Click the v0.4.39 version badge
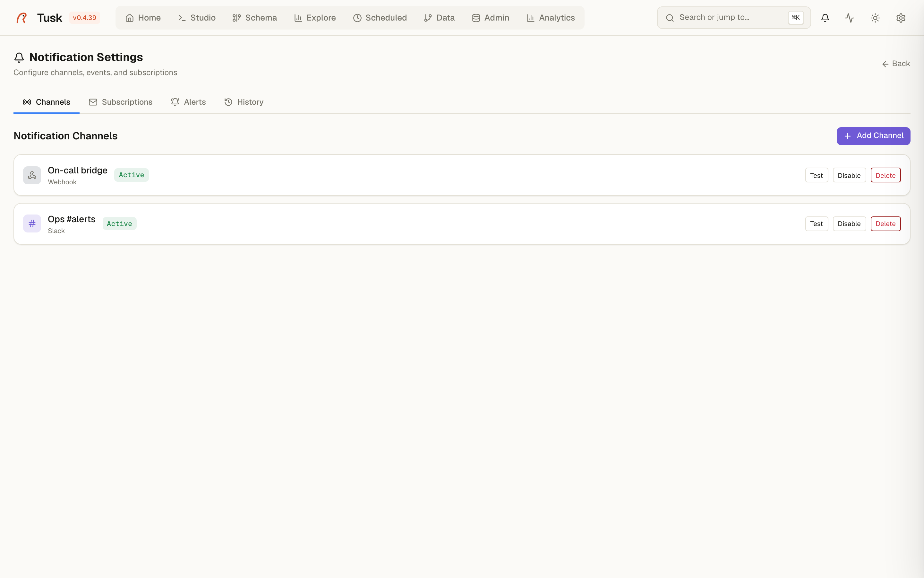Image resolution: width=924 pixels, height=578 pixels. click(84, 18)
